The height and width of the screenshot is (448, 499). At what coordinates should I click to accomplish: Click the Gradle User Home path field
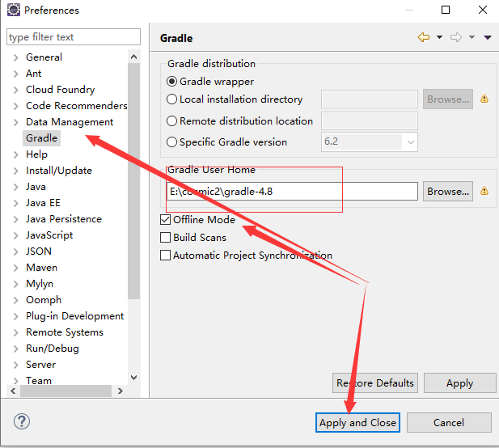coord(292,191)
